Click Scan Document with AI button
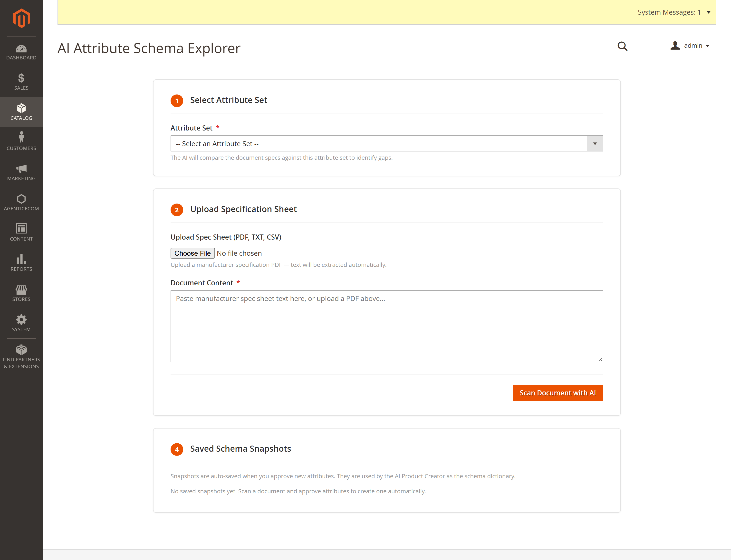The image size is (731, 560). pyautogui.click(x=558, y=393)
